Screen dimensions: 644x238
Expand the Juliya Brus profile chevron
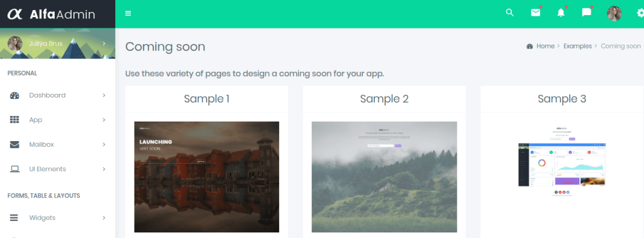tap(104, 43)
